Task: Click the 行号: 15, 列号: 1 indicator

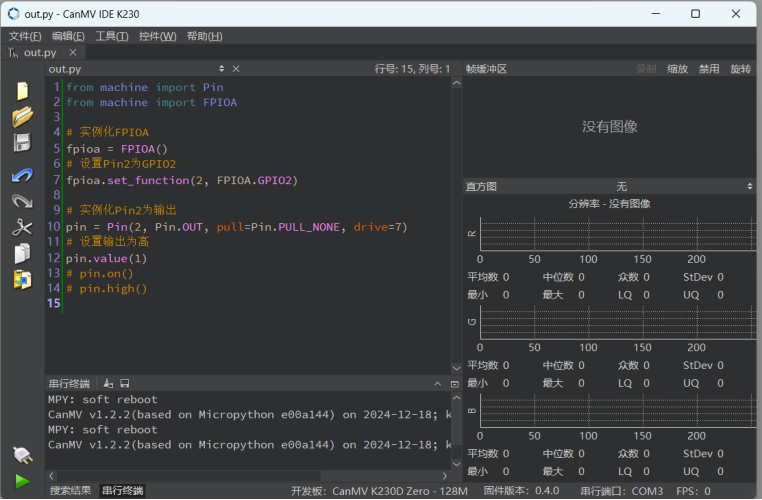Action: coord(412,69)
